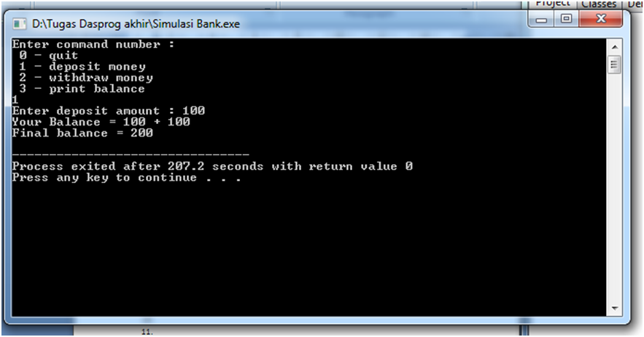Screen dimensions: 644x337
Task: Click the '0 - quit' menu line
Action: coord(48,55)
